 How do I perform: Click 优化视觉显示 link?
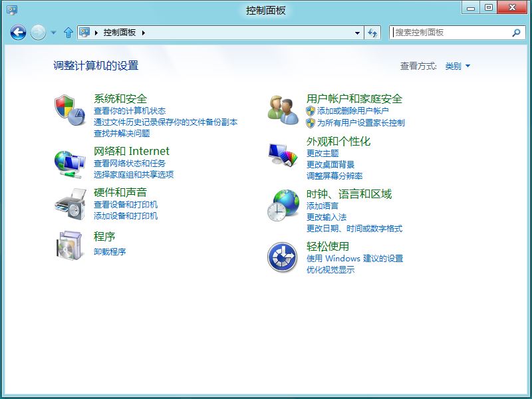(x=331, y=270)
